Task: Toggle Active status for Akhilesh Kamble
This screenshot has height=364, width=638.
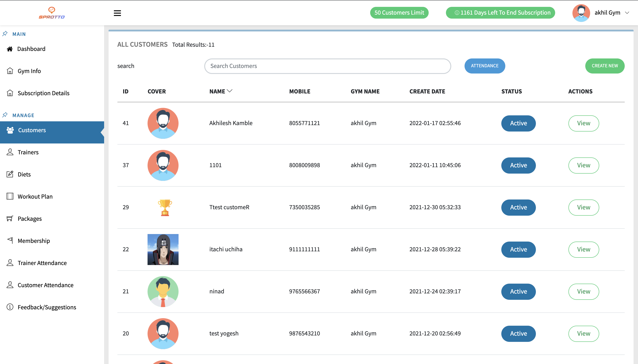Action: click(518, 123)
